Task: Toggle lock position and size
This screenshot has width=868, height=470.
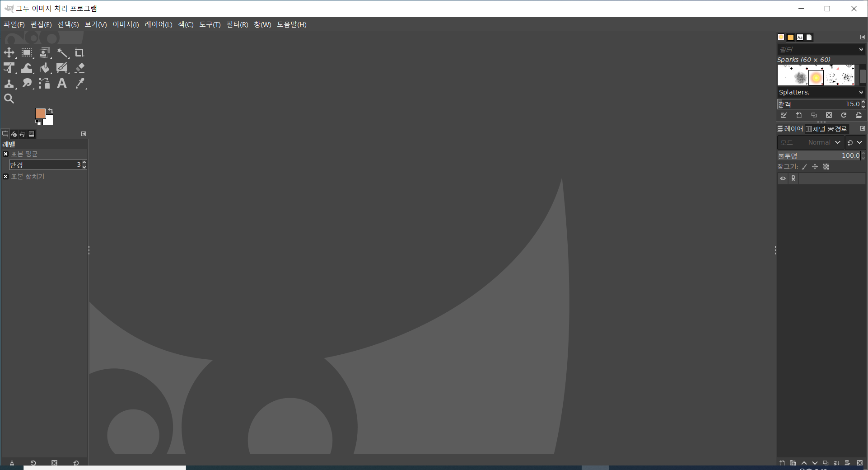Action: click(815, 167)
